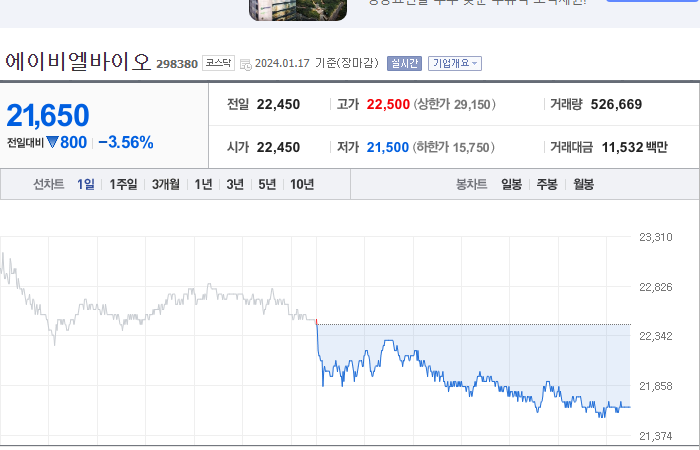Click the down-arrow change indicator by 800
Viewport: 700px width, 450px height.
point(53,142)
